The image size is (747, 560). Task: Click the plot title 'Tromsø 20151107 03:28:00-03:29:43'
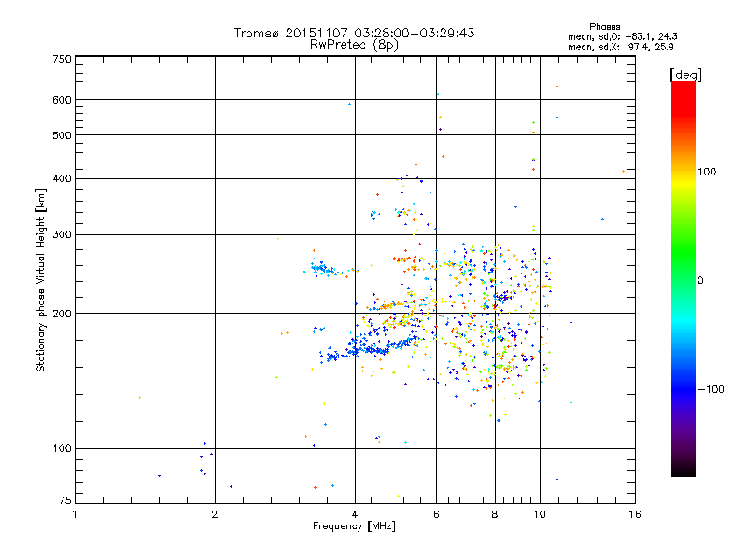[354, 33]
